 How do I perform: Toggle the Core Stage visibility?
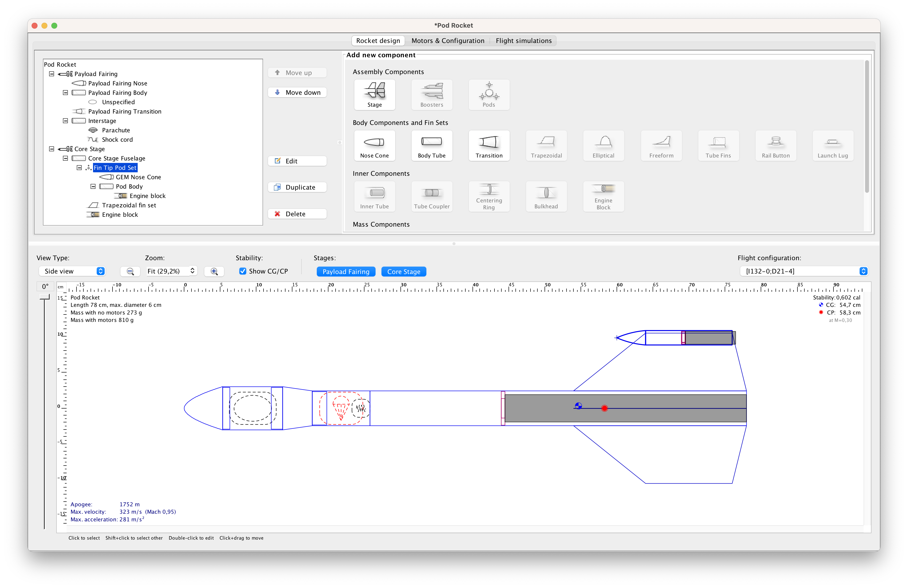(x=404, y=271)
